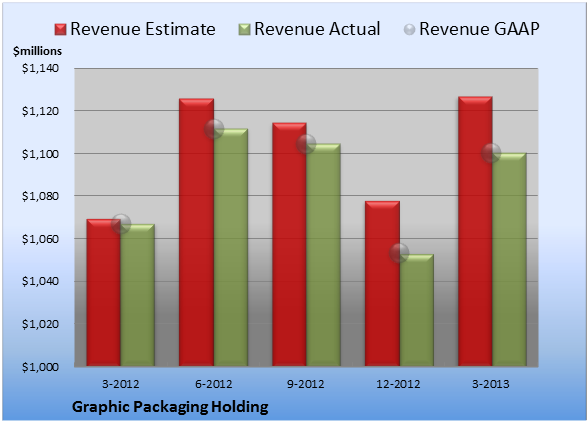
Task: Click the '$1,100' y-axis value
Action: [x=40, y=154]
